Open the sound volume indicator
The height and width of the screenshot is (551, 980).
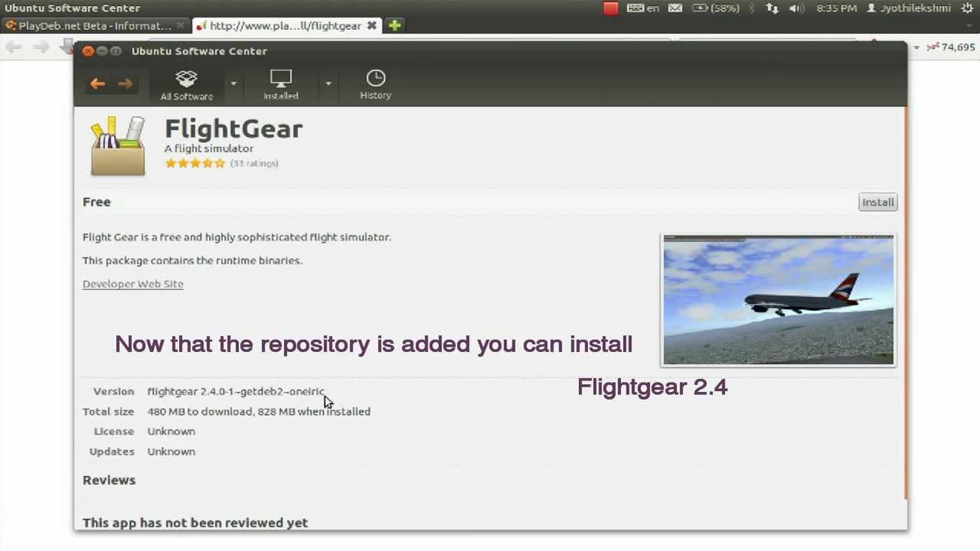pyautogui.click(x=796, y=8)
